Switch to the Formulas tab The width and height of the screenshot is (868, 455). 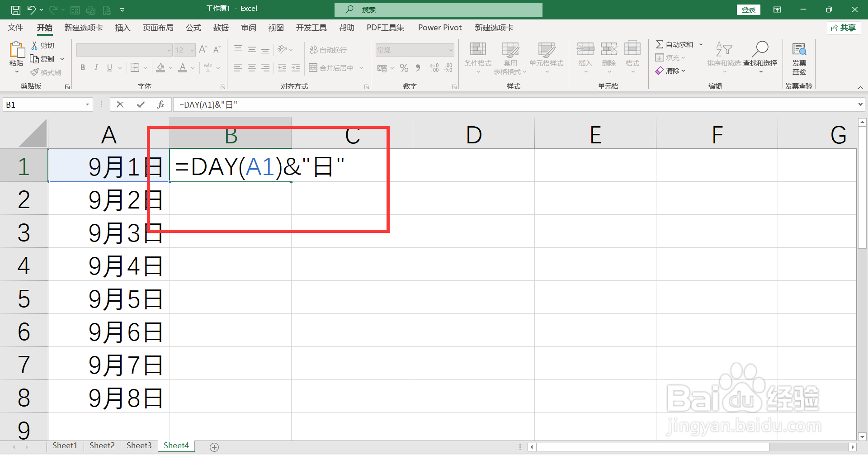(x=193, y=28)
